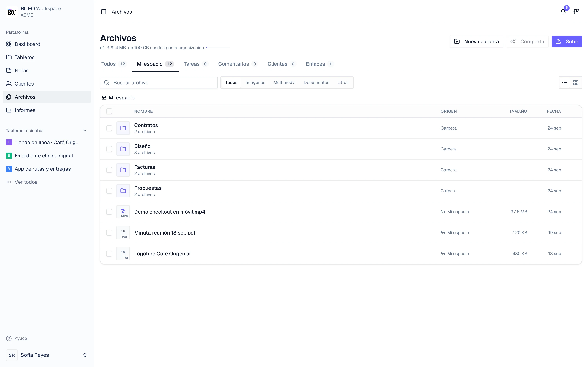Tick the checkbox for Logotipo Café Origen.ai

point(109,253)
